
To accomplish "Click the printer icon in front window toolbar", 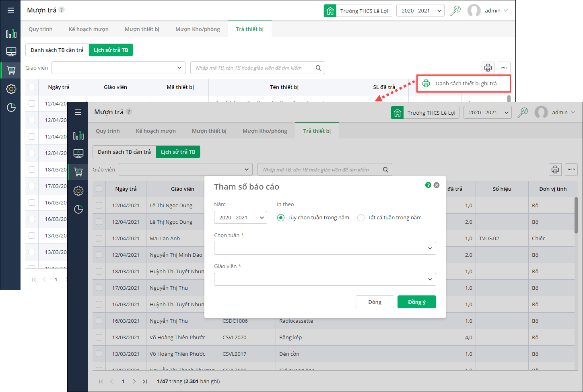I will (555, 170).
